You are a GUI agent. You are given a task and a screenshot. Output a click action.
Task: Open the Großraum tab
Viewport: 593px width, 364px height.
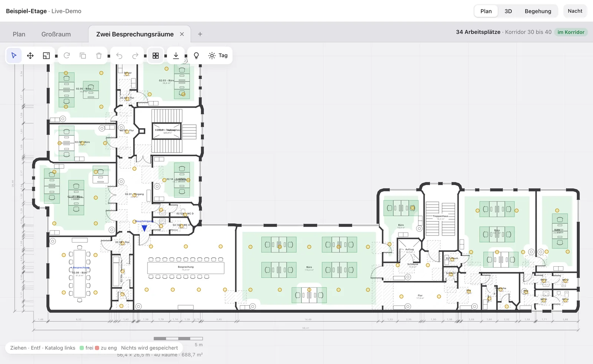pyautogui.click(x=56, y=34)
